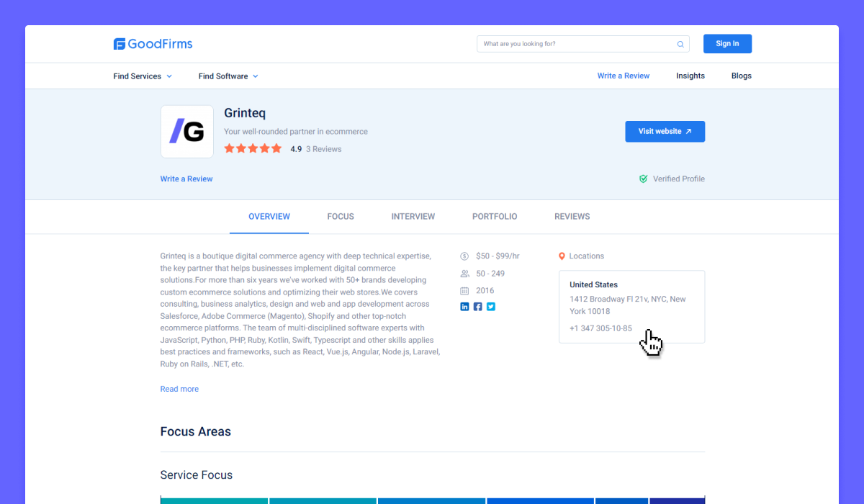
Task: Switch to the Interview tab
Action: click(413, 217)
